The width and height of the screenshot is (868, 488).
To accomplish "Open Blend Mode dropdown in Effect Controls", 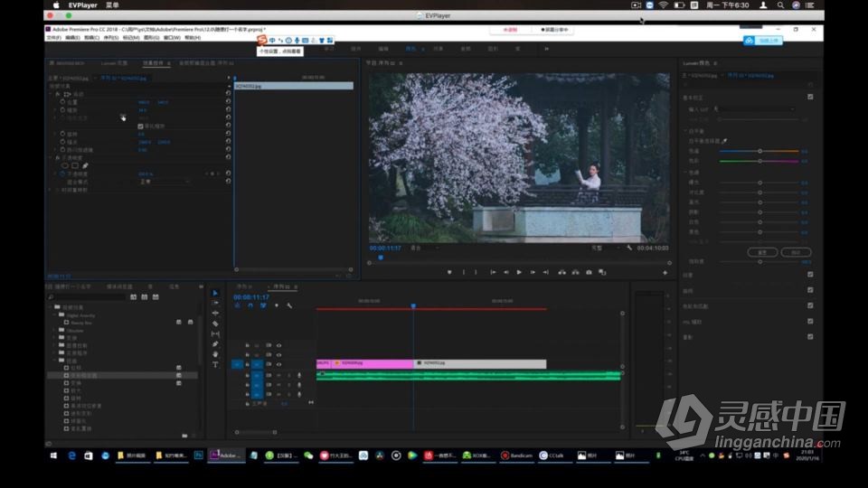I will pos(165,182).
